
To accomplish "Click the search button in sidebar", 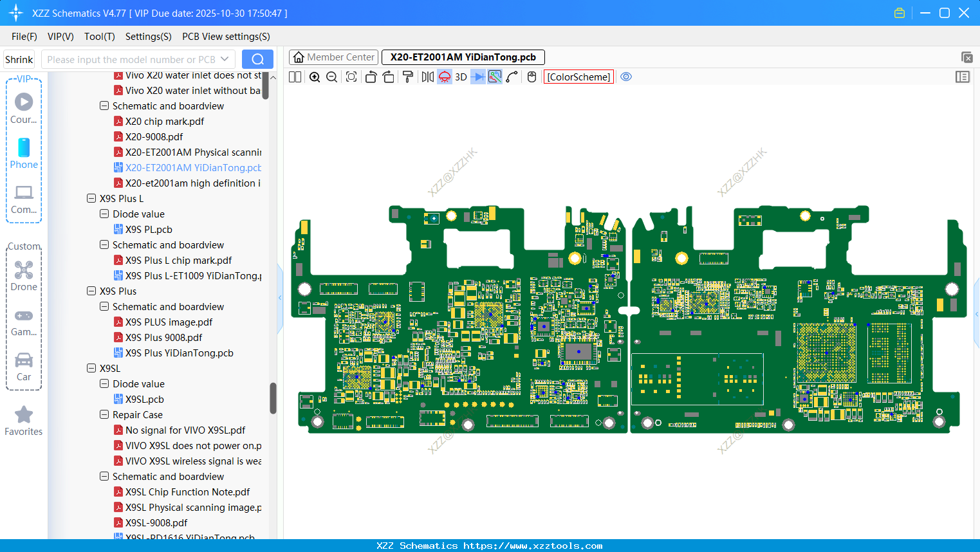I will (257, 59).
